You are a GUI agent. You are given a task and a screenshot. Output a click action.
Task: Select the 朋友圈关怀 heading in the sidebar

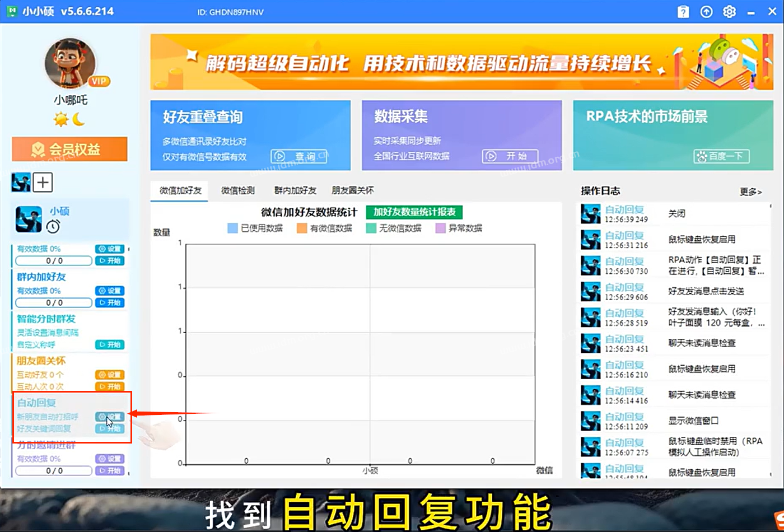pyautogui.click(x=41, y=361)
